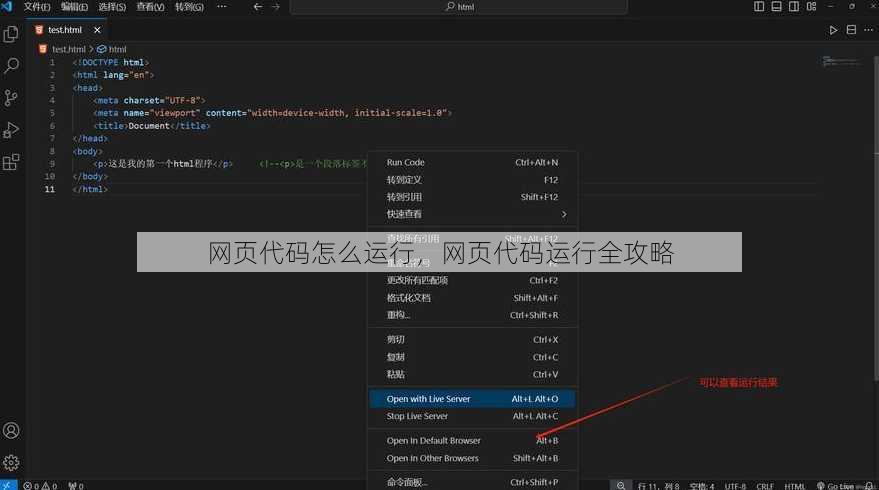The image size is (879, 490).
Task: Change line ending via CRLF status item
Action: (x=765, y=486)
